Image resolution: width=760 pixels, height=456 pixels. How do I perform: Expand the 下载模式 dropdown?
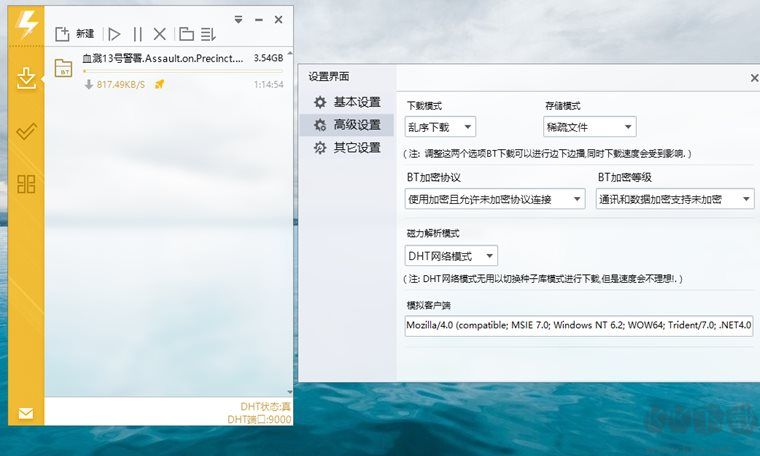click(440, 127)
